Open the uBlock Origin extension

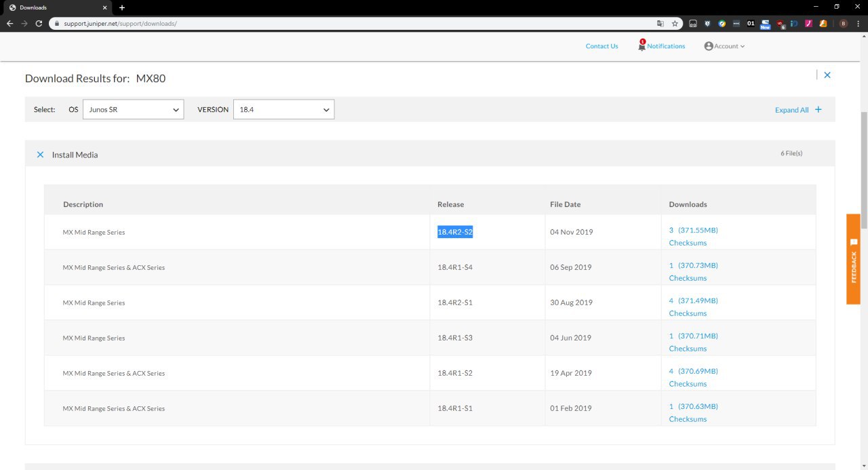coord(781,23)
